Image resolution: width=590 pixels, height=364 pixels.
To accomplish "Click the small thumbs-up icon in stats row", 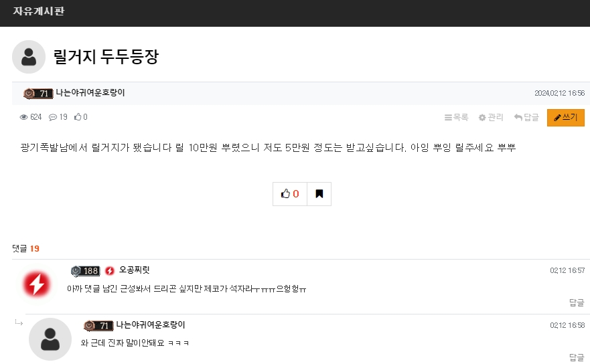I will tap(78, 117).
